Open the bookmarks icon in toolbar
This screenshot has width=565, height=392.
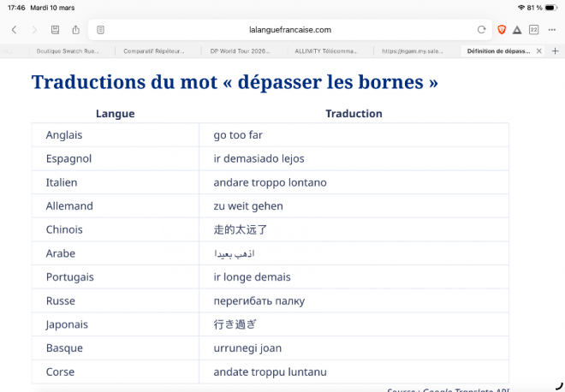coord(56,29)
